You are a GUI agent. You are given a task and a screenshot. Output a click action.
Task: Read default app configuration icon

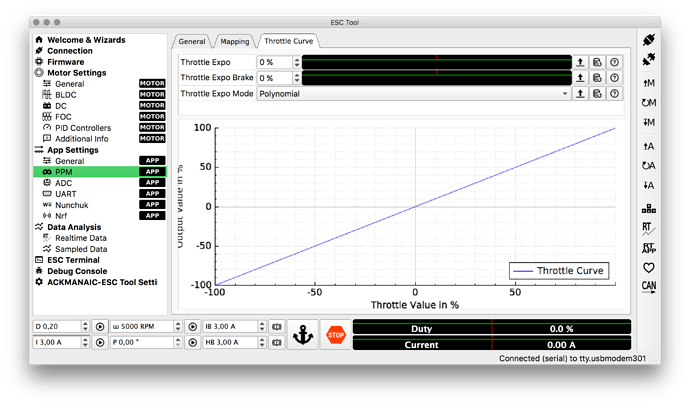(x=649, y=165)
